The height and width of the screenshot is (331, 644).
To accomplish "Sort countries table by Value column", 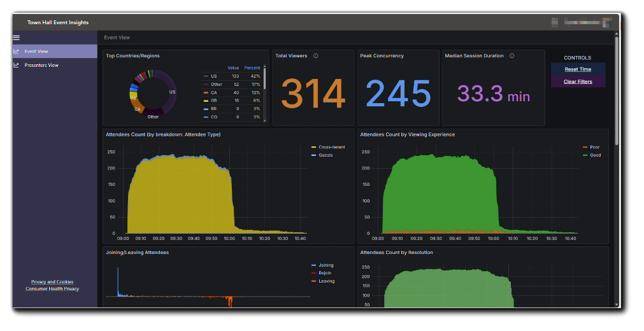I will coord(233,67).
